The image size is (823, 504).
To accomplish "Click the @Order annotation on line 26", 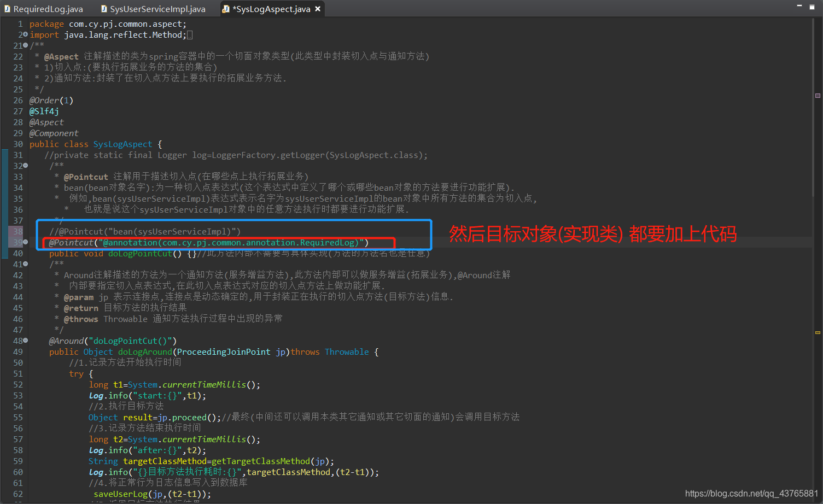I will pyautogui.click(x=51, y=100).
